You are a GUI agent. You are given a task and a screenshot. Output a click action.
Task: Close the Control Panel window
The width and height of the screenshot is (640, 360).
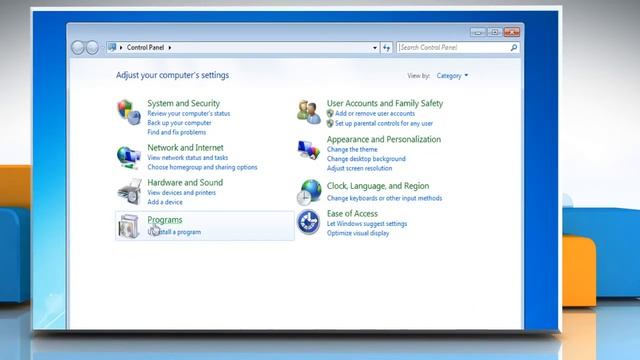coord(512,32)
